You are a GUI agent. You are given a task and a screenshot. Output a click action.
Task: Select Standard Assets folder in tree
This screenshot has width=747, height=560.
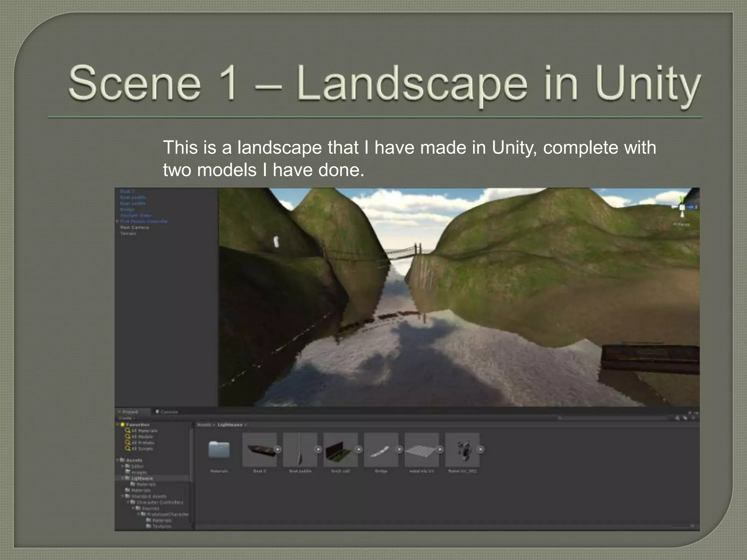pyautogui.click(x=149, y=496)
